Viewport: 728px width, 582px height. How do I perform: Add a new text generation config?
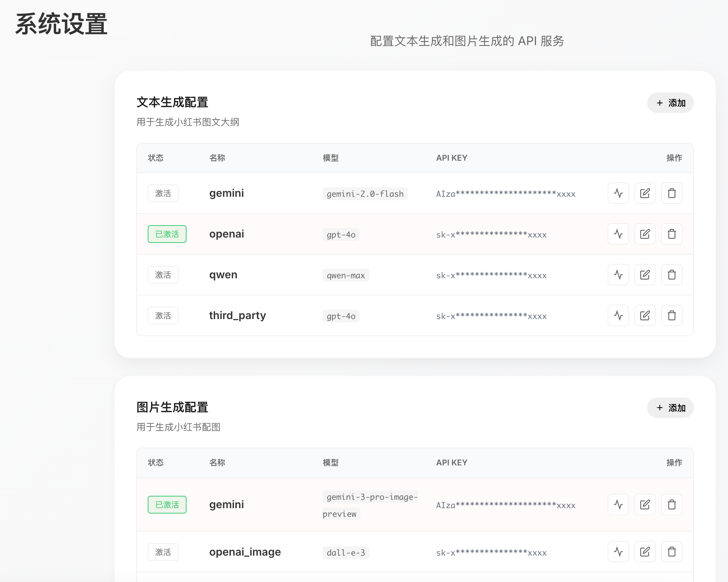670,103
